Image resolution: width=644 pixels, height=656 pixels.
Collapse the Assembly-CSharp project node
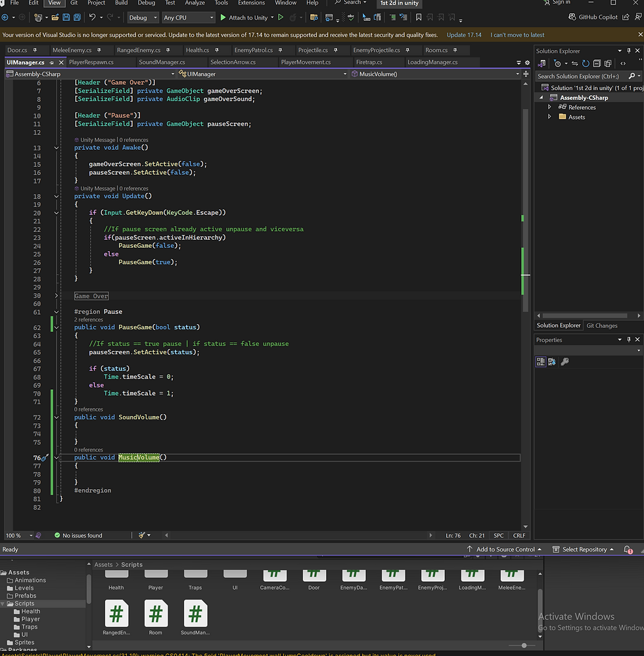[x=541, y=97]
